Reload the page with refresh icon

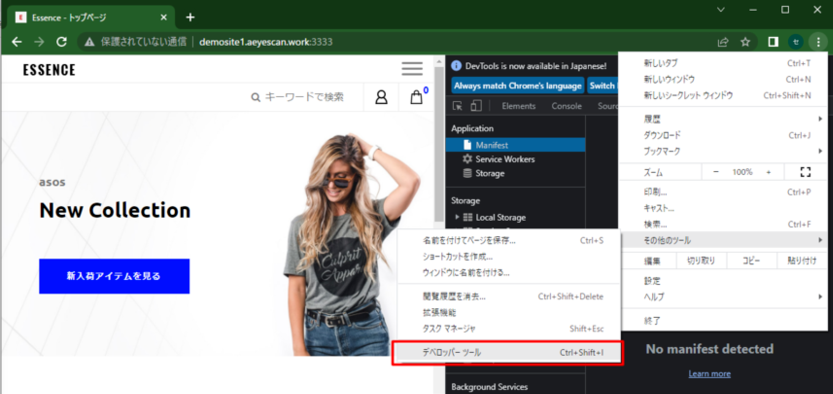coord(62,42)
